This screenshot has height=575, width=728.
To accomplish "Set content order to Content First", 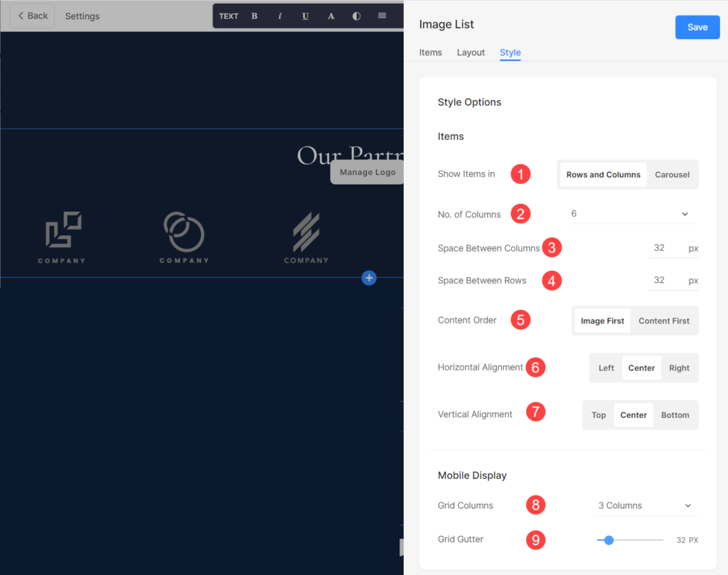I will point(663,321).
